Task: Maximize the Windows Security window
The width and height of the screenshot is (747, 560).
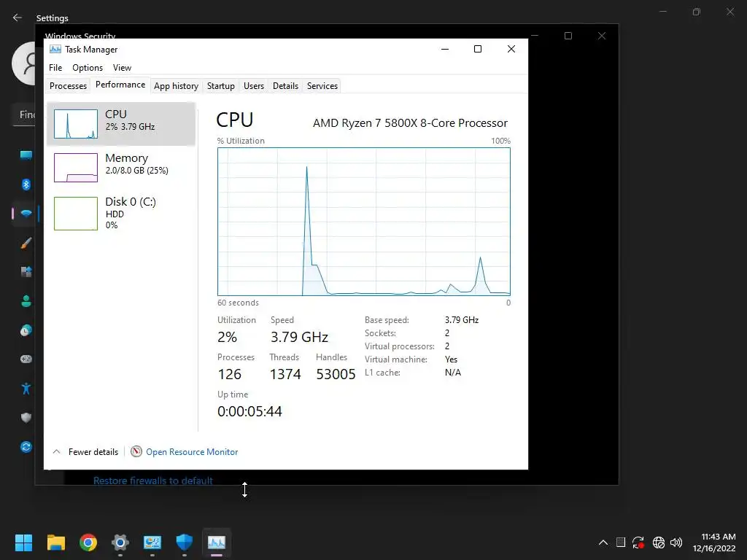Action: (x=568, y=36)
